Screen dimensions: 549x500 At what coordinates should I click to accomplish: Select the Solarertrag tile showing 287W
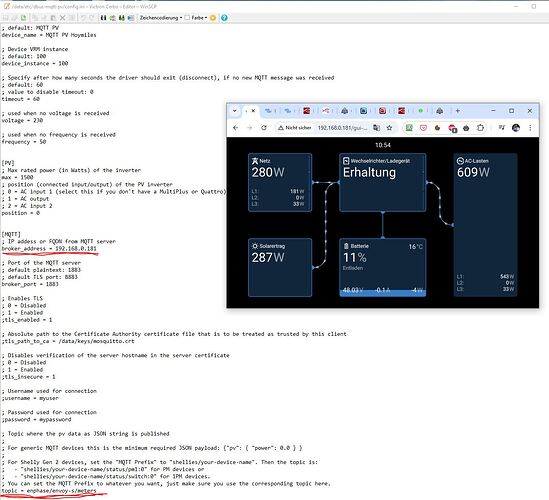click(x=280, y=268)
